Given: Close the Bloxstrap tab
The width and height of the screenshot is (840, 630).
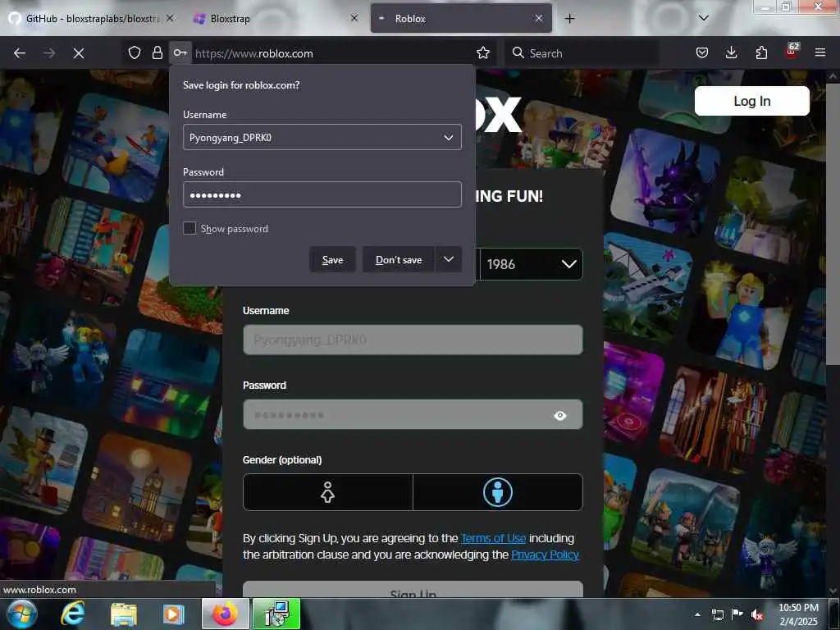Looking at the screenshot, I should coord(354,18).
